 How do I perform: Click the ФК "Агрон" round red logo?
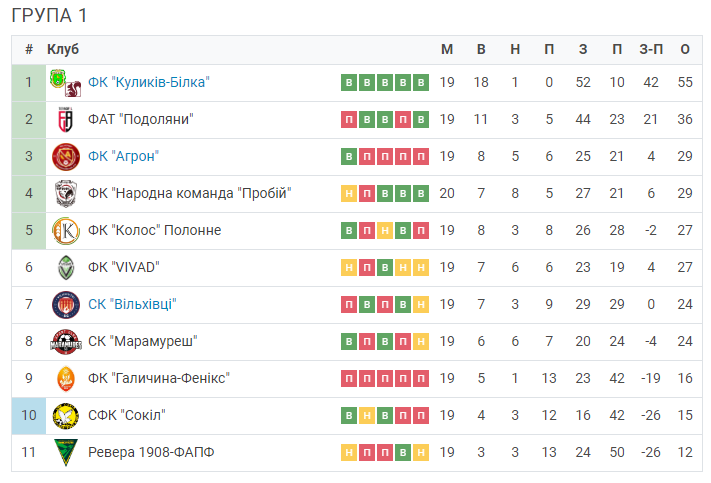(x=66, y=157)
